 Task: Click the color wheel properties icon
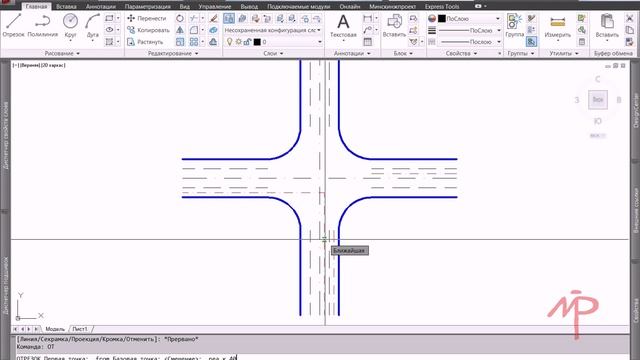pos(432,18)
